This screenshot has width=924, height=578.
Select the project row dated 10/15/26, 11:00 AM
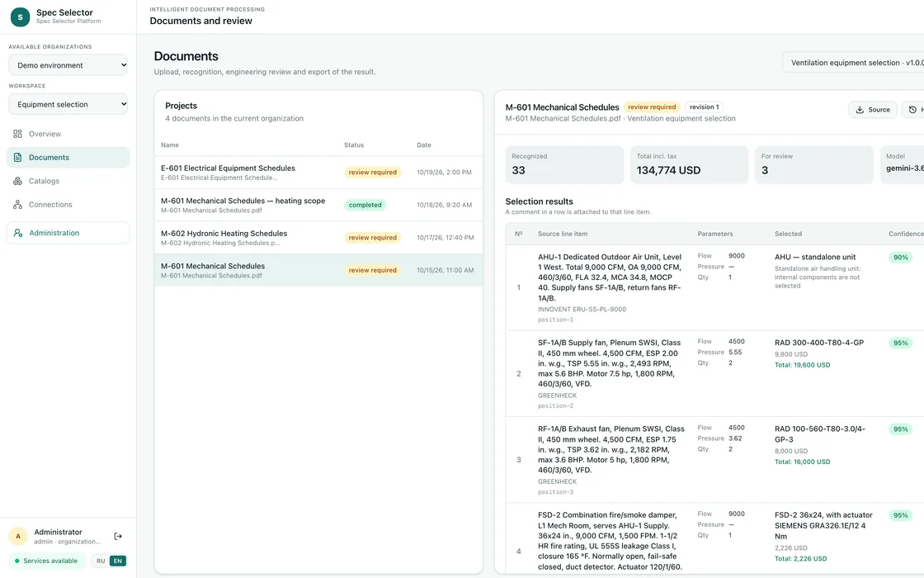(318, 270)
